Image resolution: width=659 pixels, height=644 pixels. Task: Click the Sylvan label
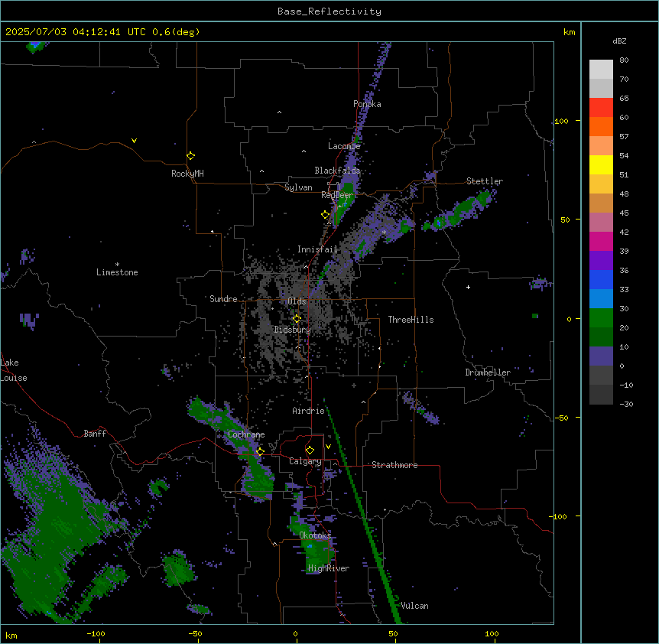(x=298, y=187)
